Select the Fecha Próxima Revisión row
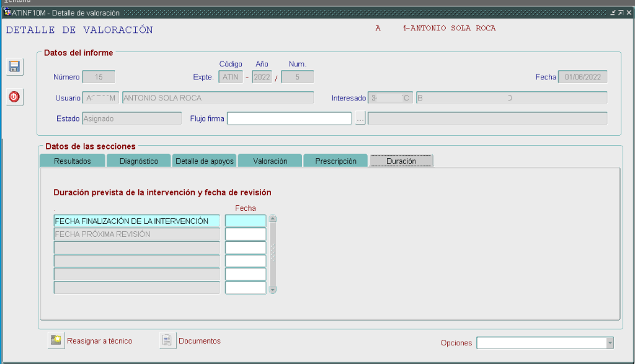This screenshot has height=364, width=635. [x=136, y=234]
